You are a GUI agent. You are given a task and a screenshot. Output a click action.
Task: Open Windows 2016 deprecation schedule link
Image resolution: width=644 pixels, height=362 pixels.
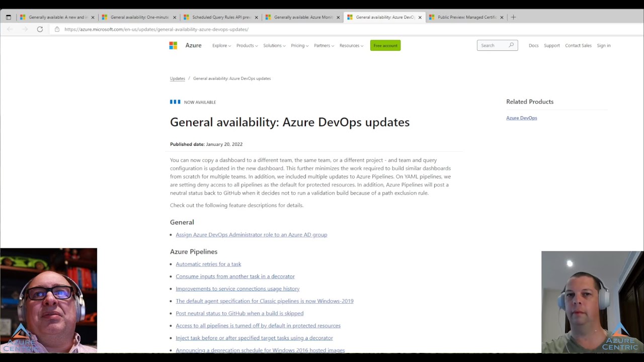point(260,350)
